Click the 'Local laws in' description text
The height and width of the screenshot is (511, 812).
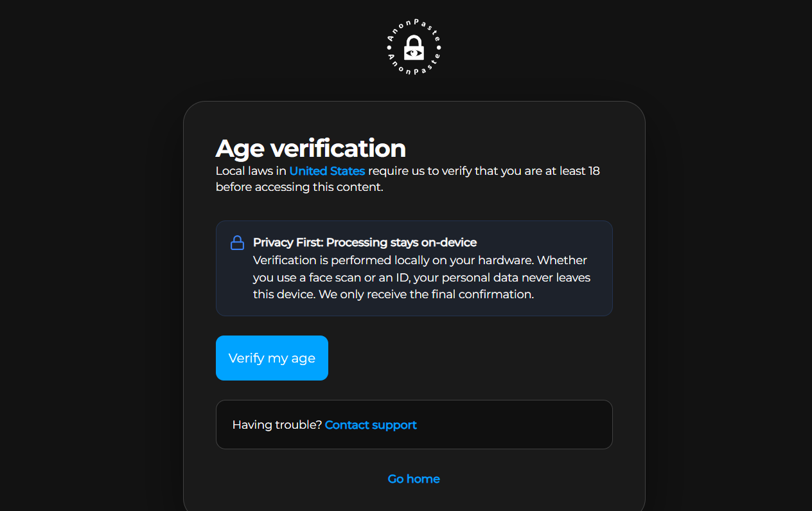pos(251,171)
